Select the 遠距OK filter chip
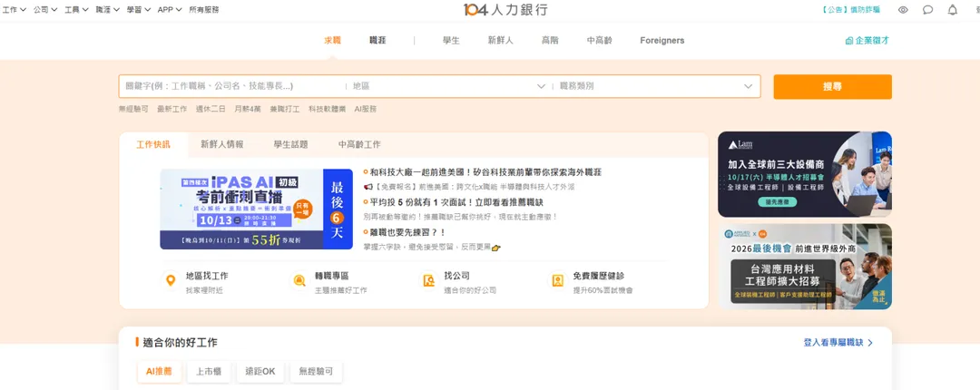 (x=260, y=371)
